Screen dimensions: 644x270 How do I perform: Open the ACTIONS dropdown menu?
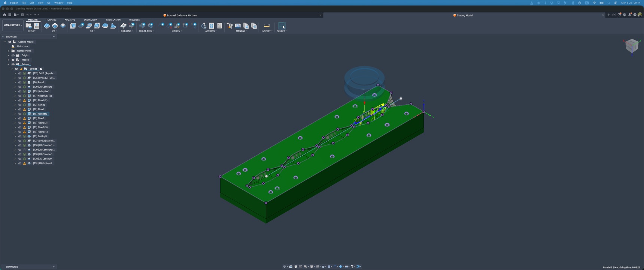point(211,31)
